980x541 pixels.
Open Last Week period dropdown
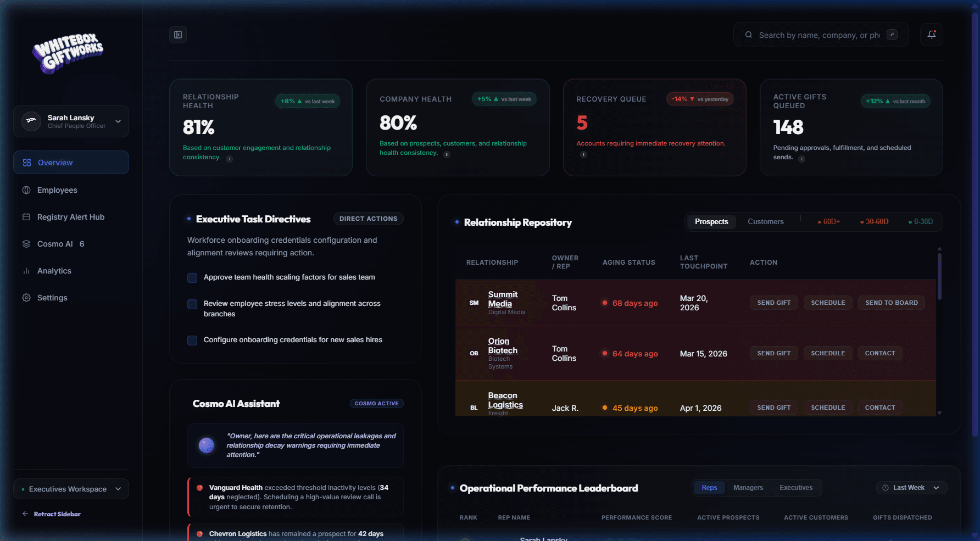[911, 488]
